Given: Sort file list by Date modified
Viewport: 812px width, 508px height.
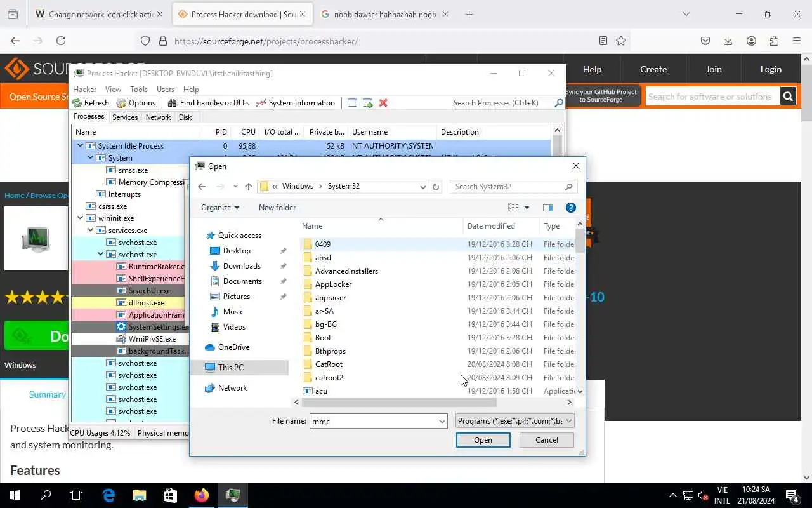Looking at the screenshot, I should point(491,226).
